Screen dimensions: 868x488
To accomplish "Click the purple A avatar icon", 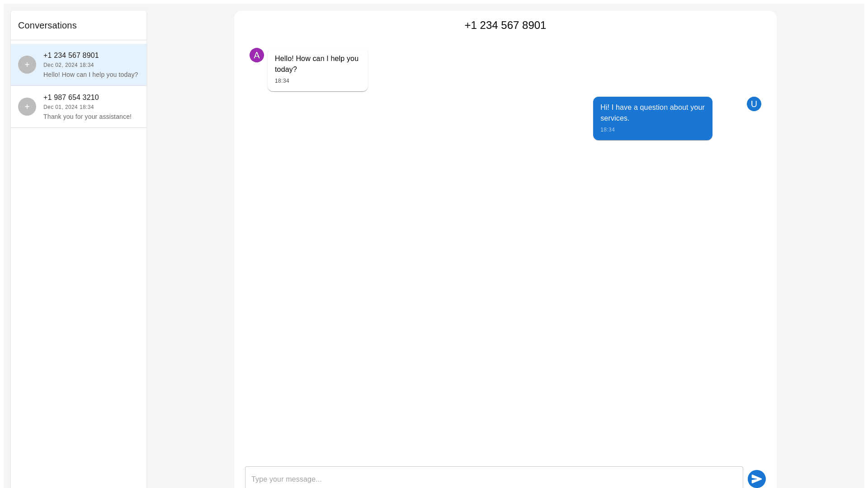I will (257, 55).
